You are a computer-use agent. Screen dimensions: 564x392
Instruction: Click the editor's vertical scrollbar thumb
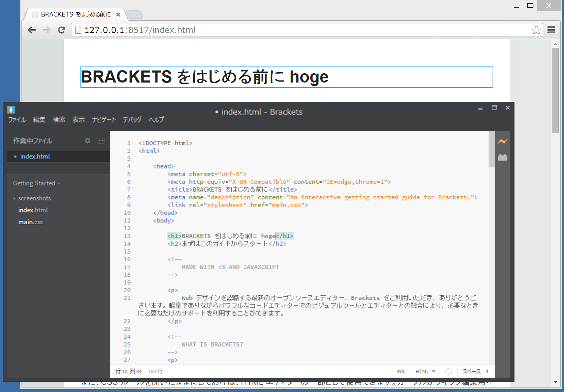tap(491, 150)
